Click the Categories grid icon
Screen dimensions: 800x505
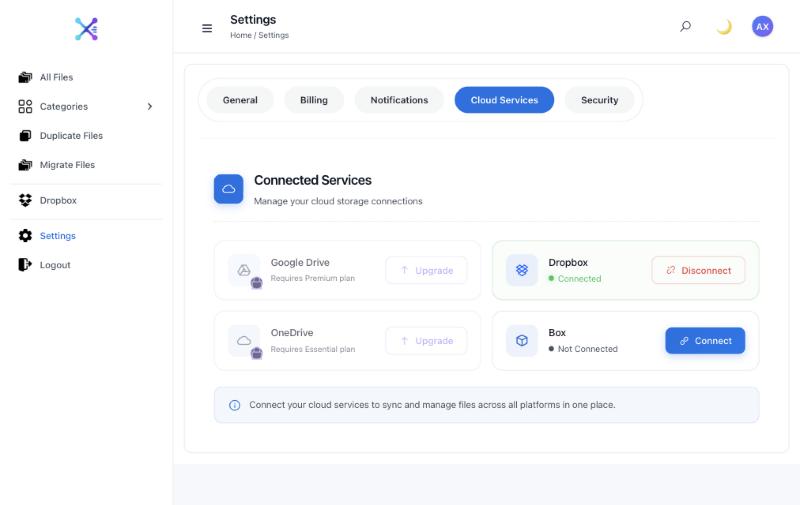point(25,107)
